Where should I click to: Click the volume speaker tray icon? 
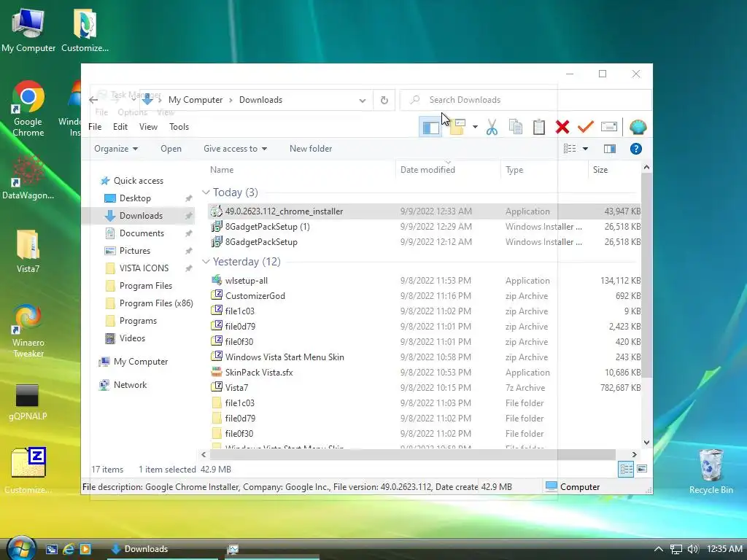(x=692, y=549)
